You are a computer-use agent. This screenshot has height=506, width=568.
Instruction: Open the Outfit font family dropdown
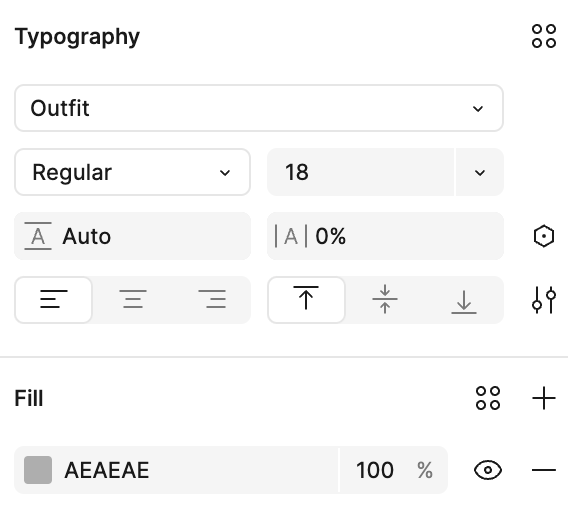click(259, 108)
